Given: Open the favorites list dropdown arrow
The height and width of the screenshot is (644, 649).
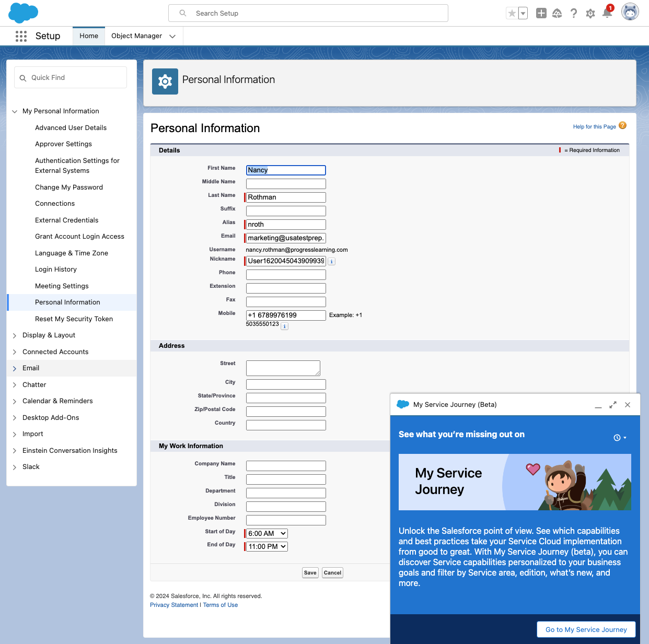Looking at the screenshot, I should coord(523,14).
